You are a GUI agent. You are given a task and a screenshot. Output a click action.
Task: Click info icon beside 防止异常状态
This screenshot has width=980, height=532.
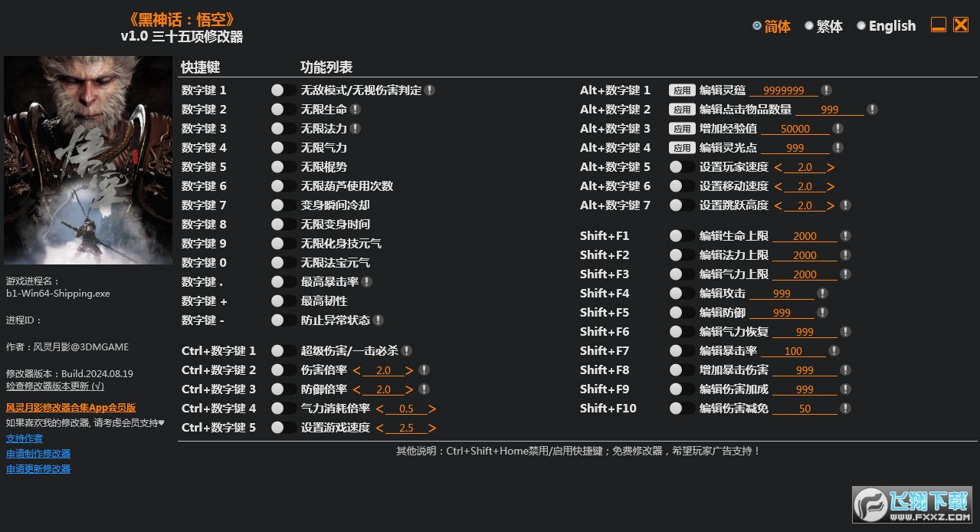(x=378, y=320)
